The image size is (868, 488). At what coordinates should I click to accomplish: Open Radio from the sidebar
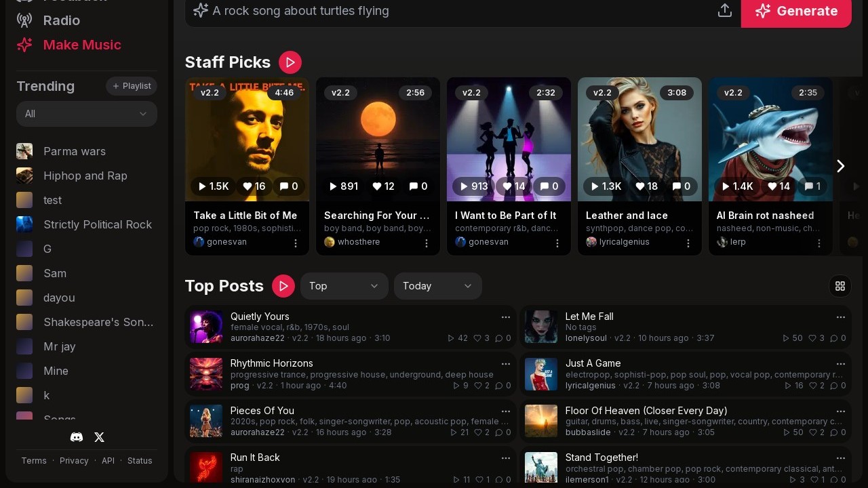coord(61,20)
